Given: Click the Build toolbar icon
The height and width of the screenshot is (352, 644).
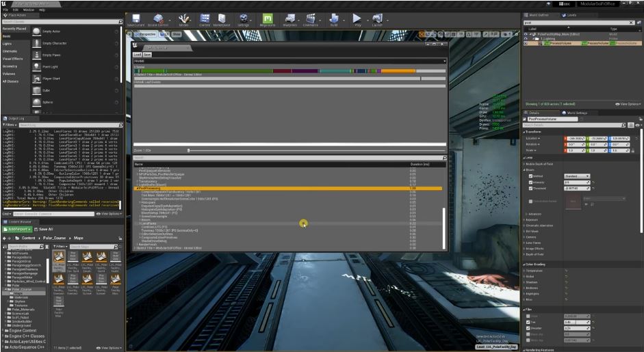Looking at the screenshot, I should click(x=335, y=19).
